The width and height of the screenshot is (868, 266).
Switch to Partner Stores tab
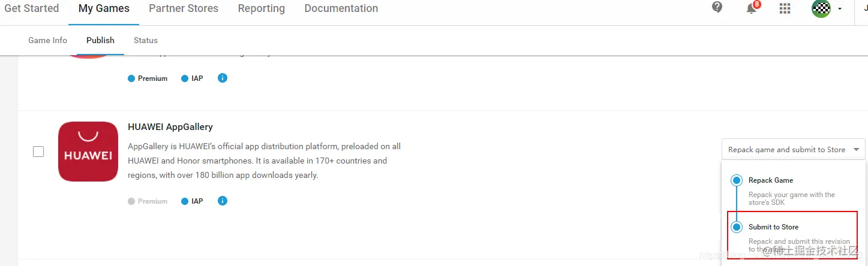click(x=184, y=8)
